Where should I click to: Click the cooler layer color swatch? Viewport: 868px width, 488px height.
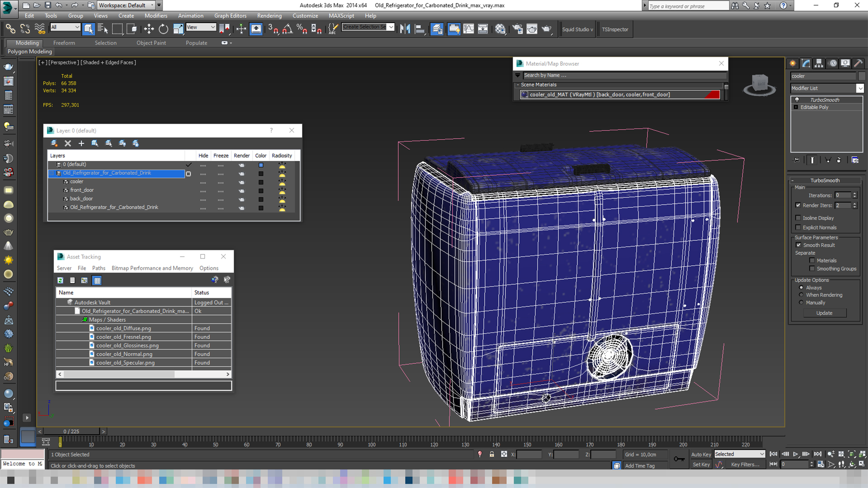pos(261,182)
